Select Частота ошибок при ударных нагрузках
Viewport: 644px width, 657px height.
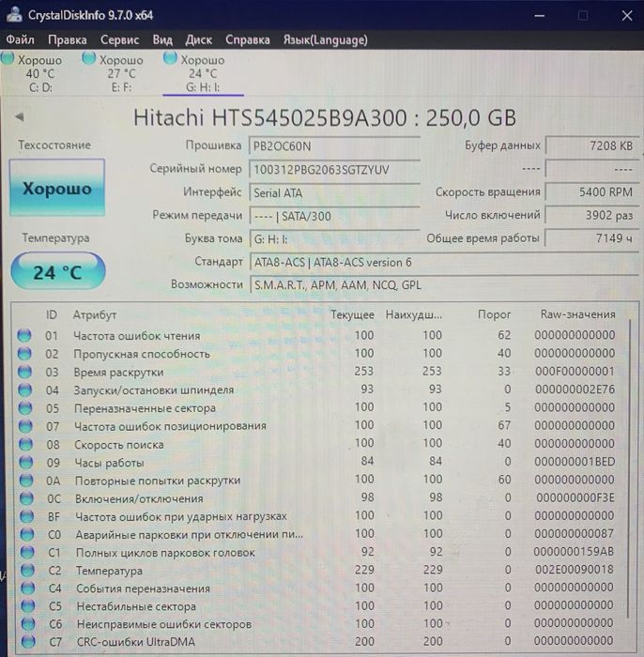click(x=317, y=516)
